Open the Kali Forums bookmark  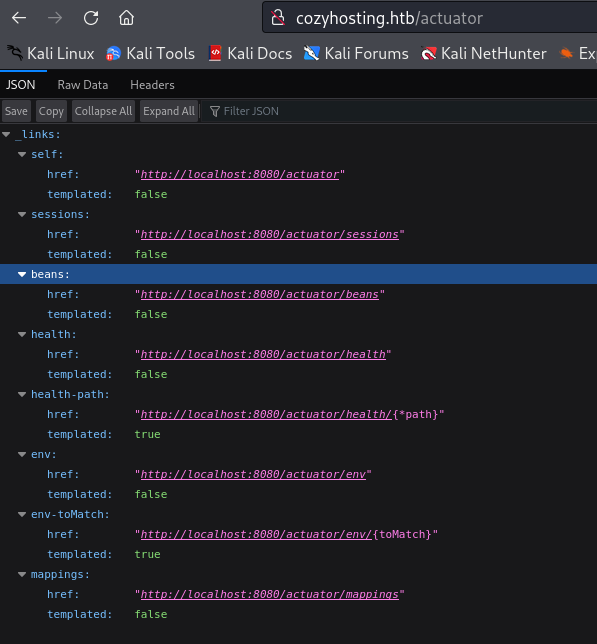(356, 53)
